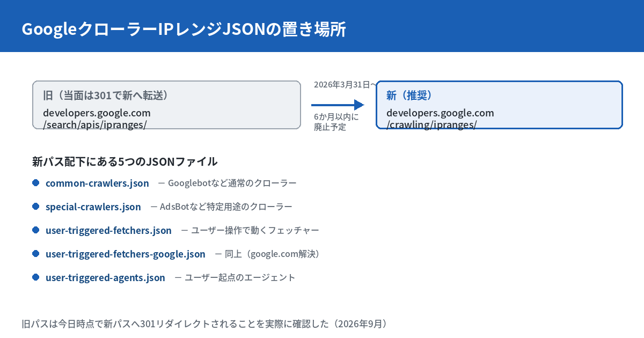The height and width of the screenshot is (338, 644).
Task: Click the description 'Googlebotなど通常のクローラー'
Action: [x=232, y=183]
